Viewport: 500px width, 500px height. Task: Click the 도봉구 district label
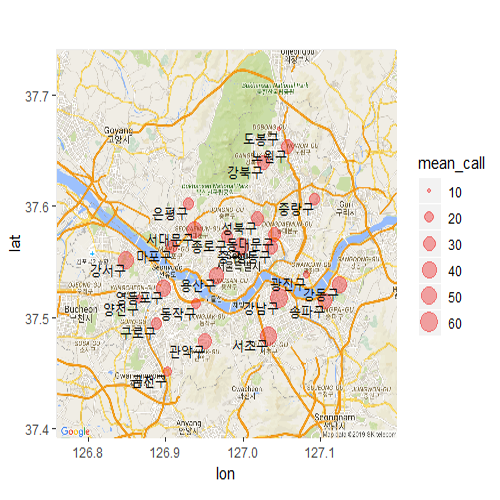tap(261, 139)
